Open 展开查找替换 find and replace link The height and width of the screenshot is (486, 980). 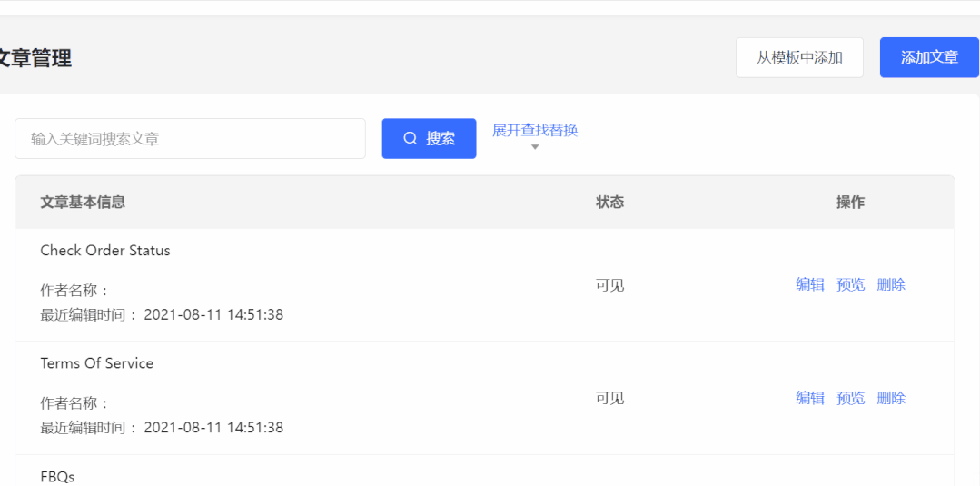point(535,130)
